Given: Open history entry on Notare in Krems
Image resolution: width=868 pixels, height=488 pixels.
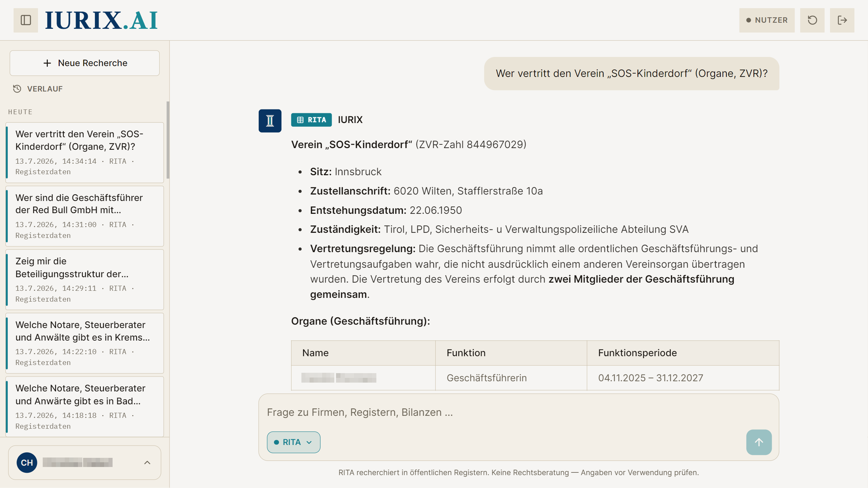Looking at the screenshot, I should (x=85, y=343).
